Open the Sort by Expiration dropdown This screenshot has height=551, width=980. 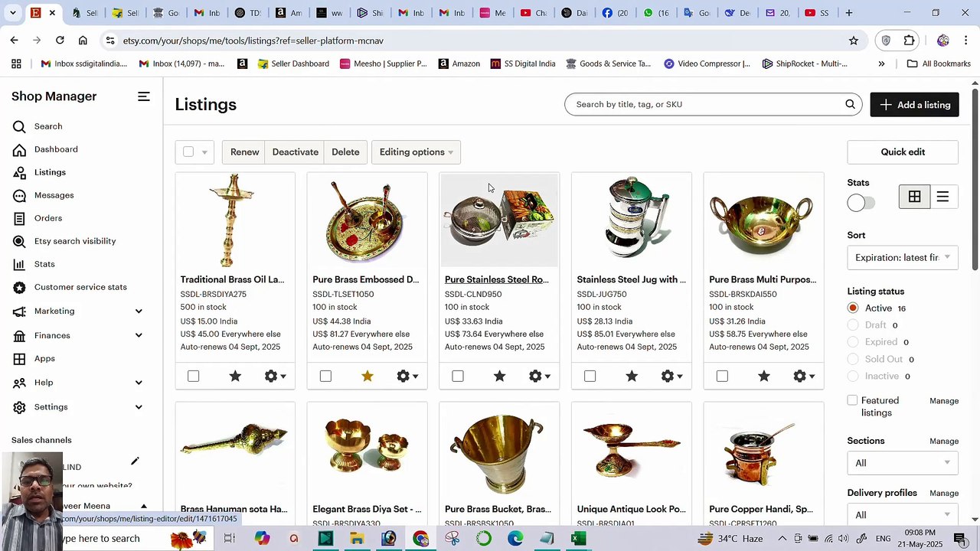tap(902, 257)
